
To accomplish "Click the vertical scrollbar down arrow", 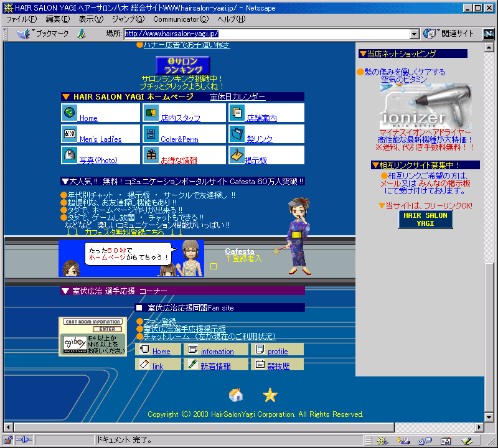I will pyautogui.click(x=489, y=416).
